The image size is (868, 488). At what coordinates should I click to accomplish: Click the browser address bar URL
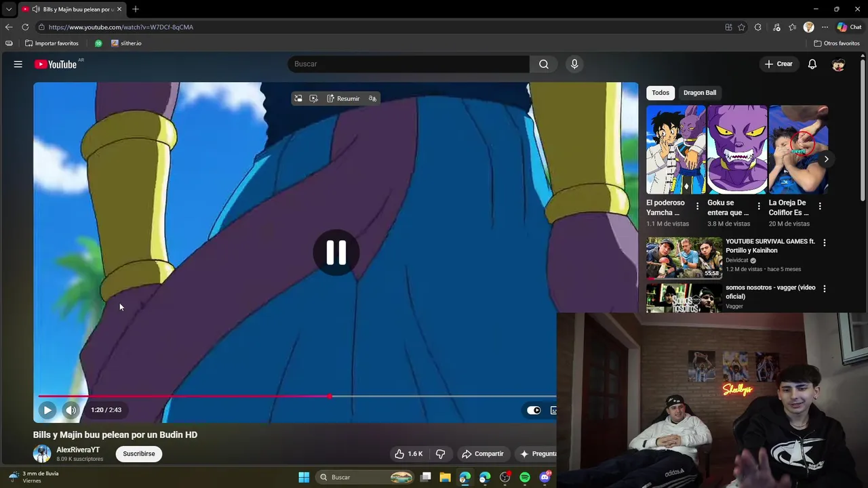[121, 27]
